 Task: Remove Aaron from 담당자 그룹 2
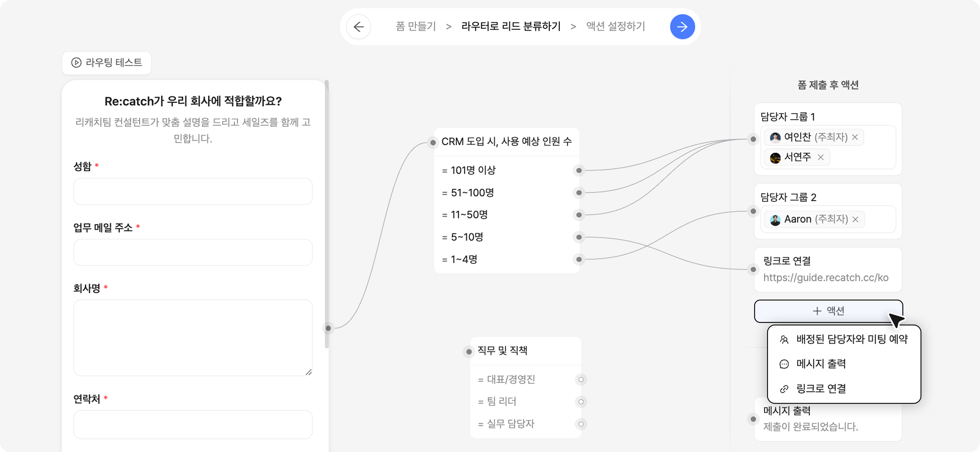point(855,219)
